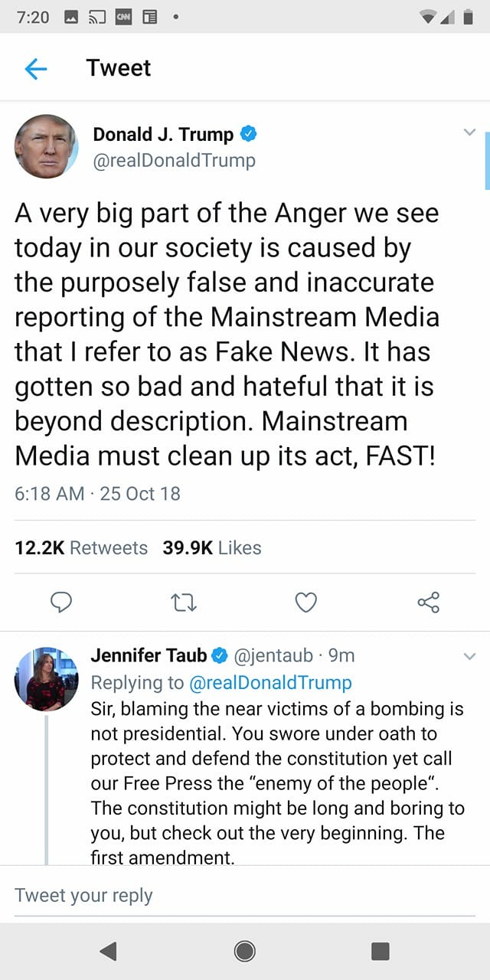Open Donald J. Trump profile picture

coord(47,146)
